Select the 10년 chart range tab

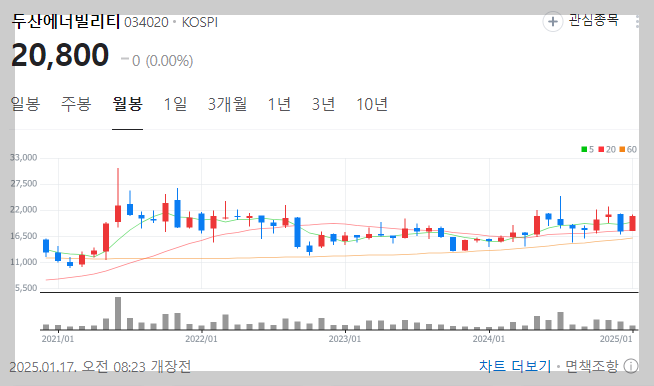point(372,104)
